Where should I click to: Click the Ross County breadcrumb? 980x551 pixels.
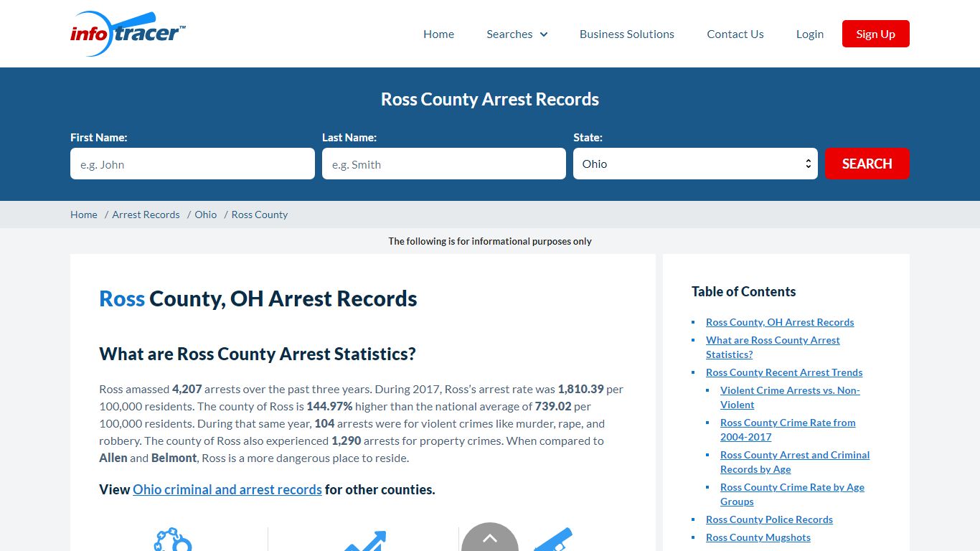260,215
